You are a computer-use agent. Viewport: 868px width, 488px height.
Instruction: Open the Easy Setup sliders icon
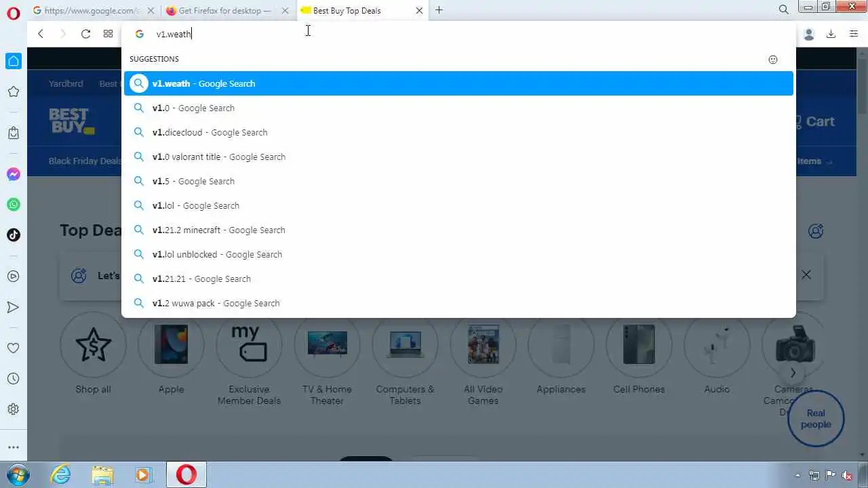click(854, 34)
